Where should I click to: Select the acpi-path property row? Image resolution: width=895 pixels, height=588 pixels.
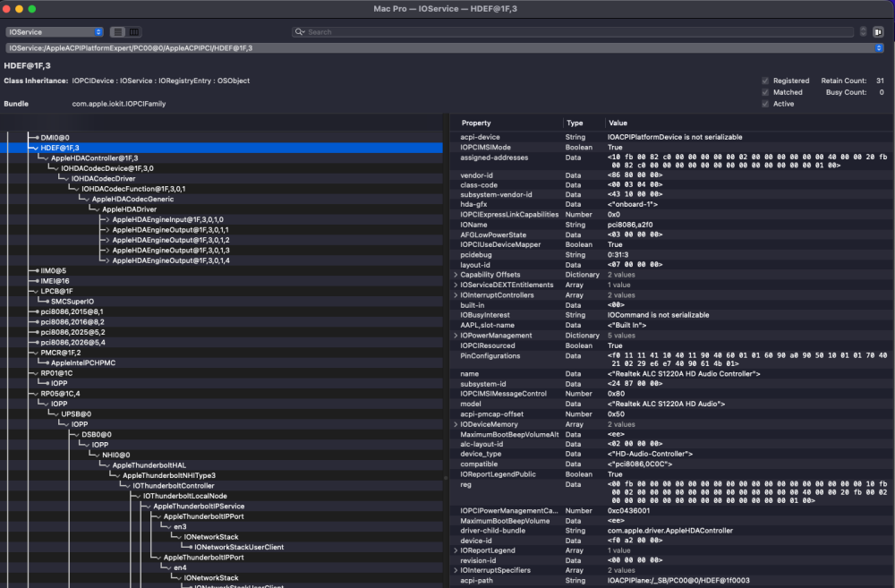tap(672, 581)
